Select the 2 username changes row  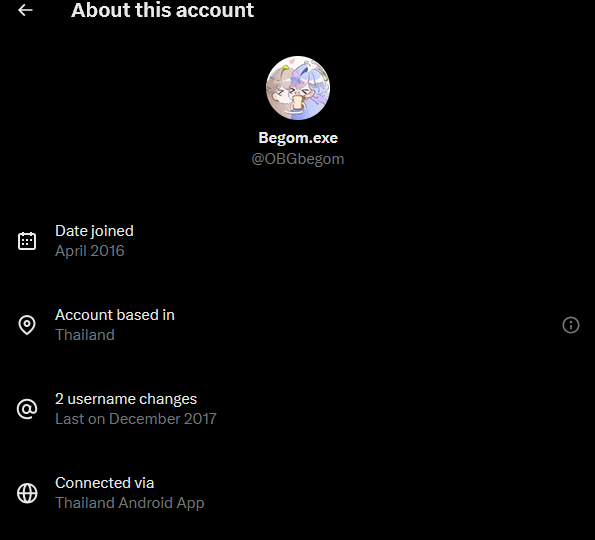tap(298, 409)
